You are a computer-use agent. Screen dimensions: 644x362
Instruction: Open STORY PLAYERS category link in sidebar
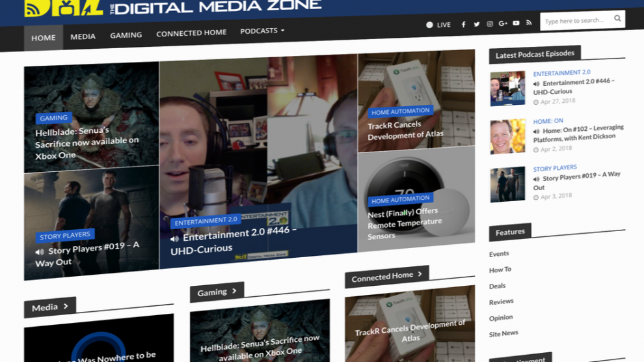click(555, 168)
